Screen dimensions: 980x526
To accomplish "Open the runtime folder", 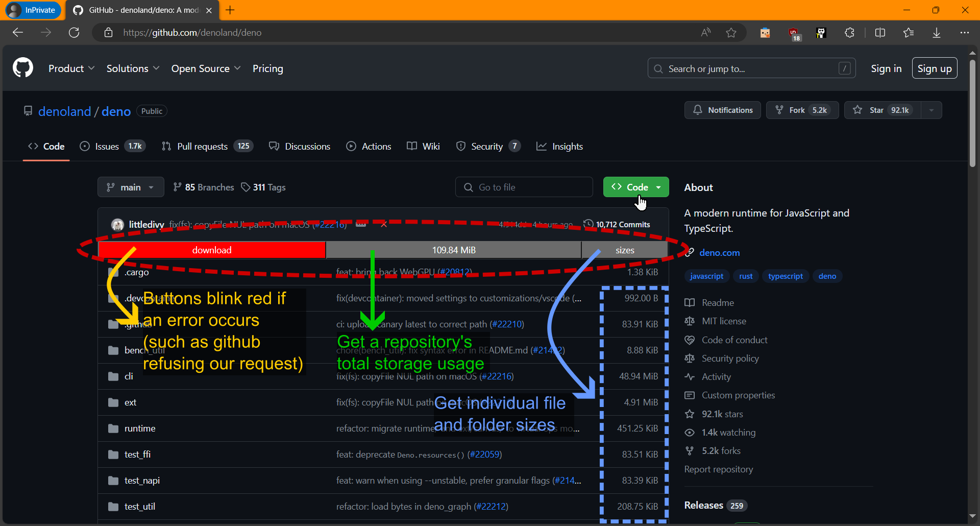I will [x=140, y=428].
